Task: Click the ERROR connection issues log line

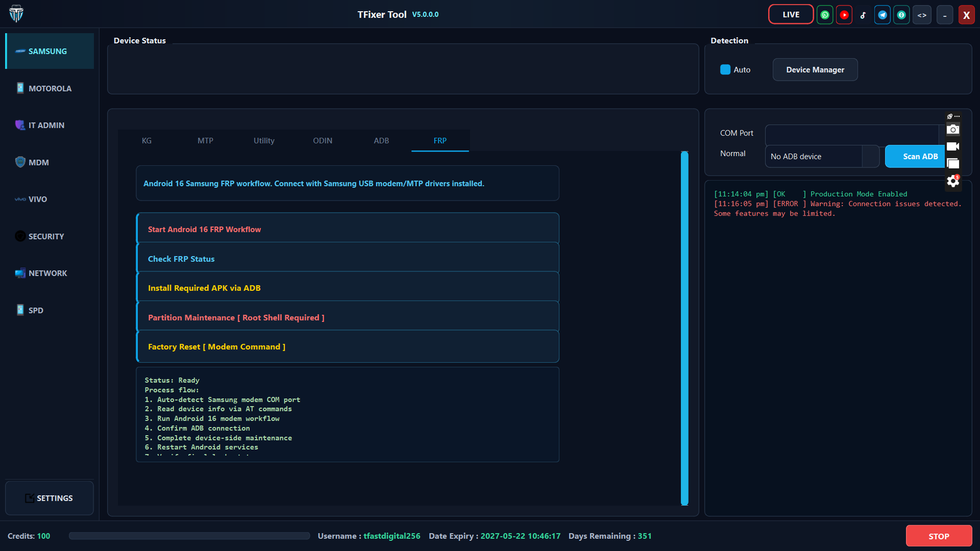Action: tap(837, 209)
